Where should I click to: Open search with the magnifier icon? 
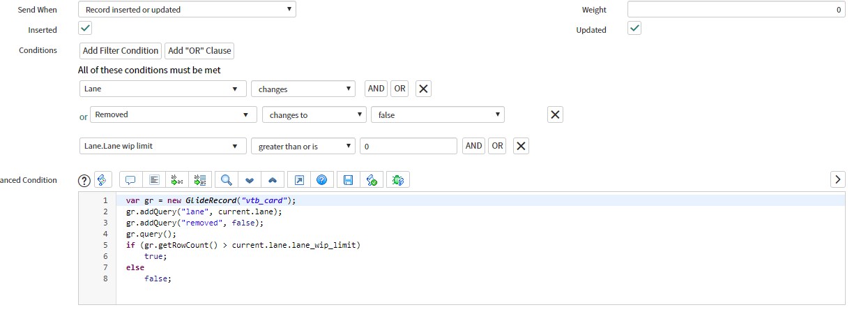(226, 180)
